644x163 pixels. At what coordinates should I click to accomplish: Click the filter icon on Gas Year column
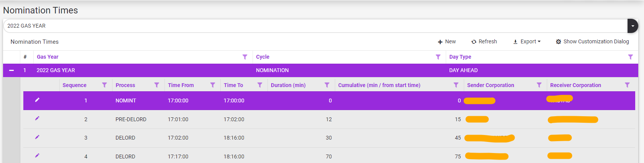click(x=245, y=57)
